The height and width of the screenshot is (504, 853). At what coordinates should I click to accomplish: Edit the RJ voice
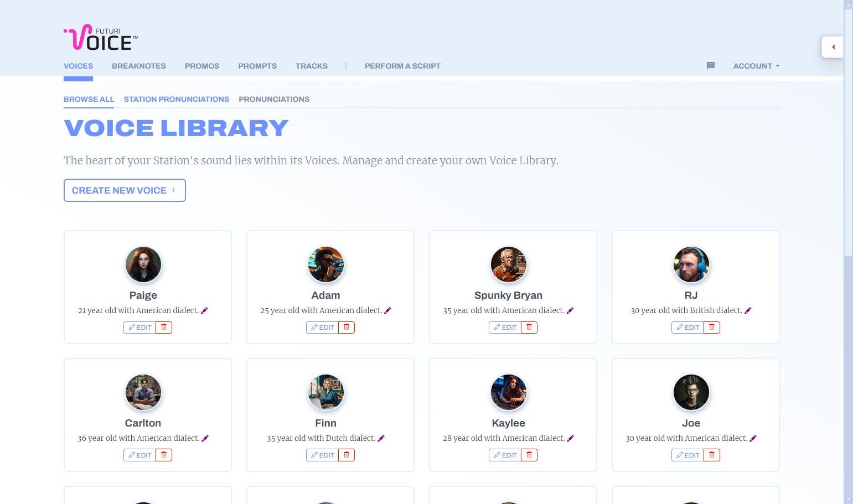(x=687, y=328)
